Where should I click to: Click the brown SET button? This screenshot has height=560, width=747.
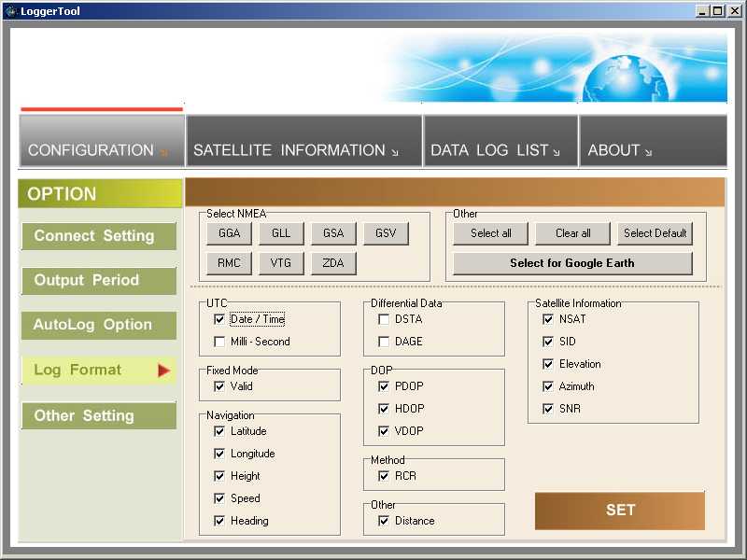coord(619,511)
